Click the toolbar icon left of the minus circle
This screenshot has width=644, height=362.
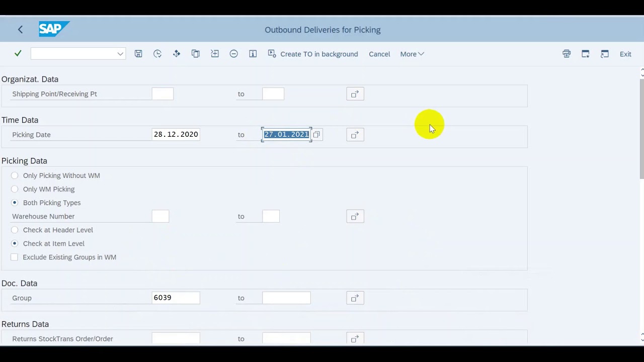[x=215, y=54]
